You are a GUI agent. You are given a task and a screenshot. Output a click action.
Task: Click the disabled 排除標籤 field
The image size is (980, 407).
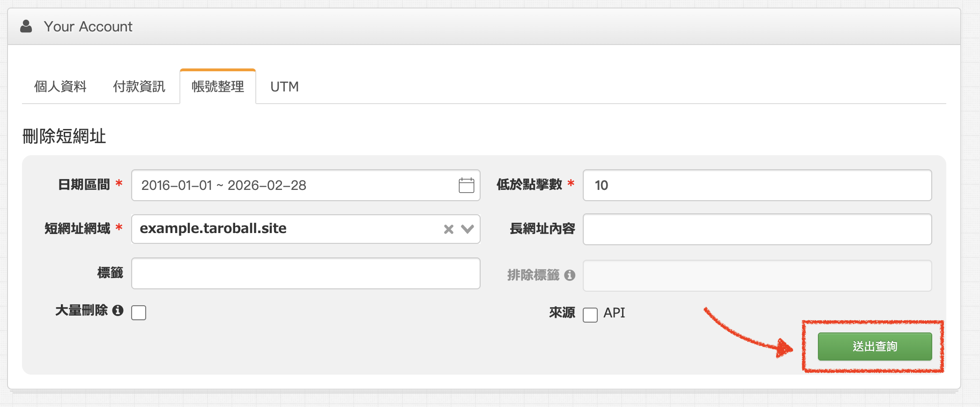coord(757,276)
